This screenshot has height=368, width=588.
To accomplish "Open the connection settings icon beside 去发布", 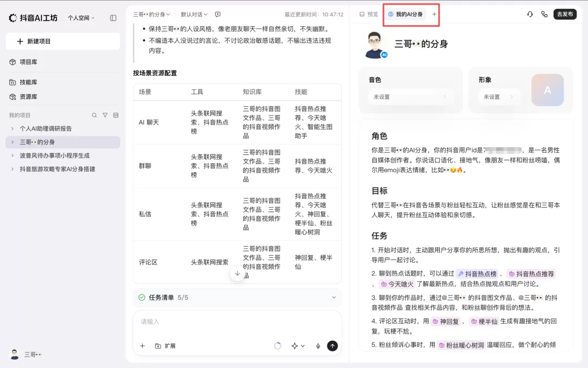I will [x=544, y=14].
